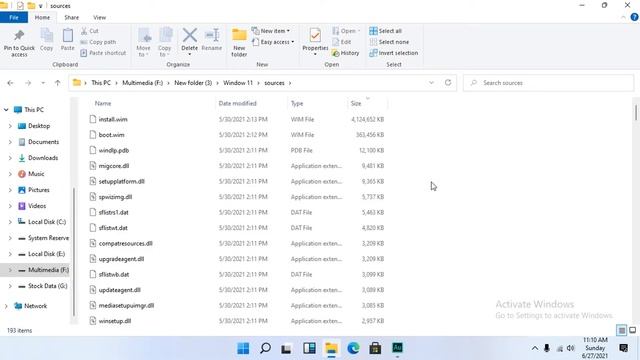The width and height of the screenshot is (640, 360).
Task: Choose Select none
Action: click(389, 42)
